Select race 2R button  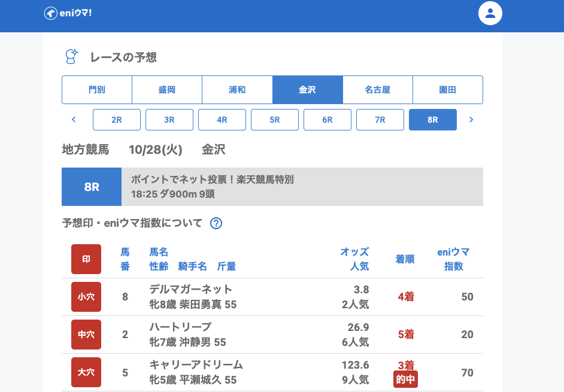click(x=117, y=120)
